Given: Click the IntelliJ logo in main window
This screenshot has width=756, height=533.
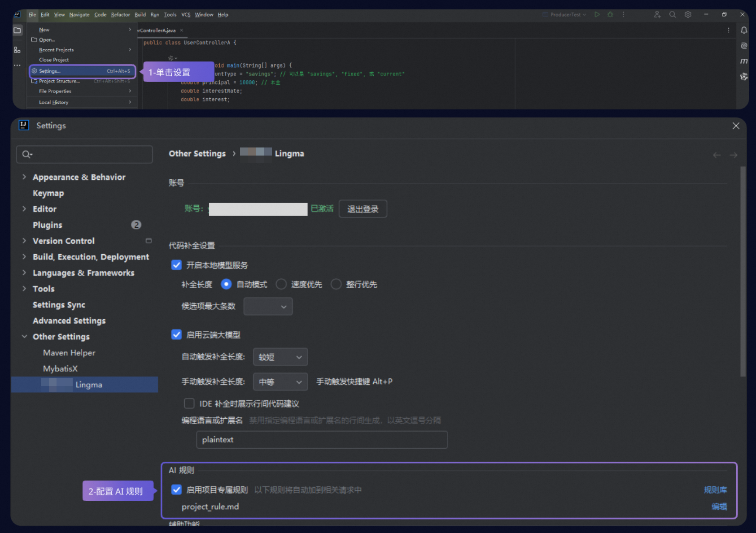Looking at the screenshot, I should pos(17,14).
